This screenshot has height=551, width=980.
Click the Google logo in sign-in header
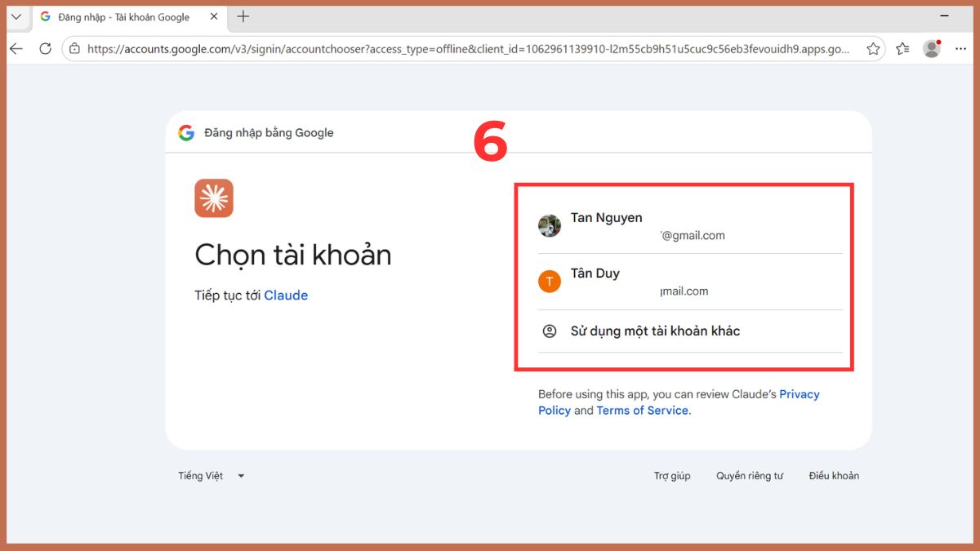click(186, 133)
